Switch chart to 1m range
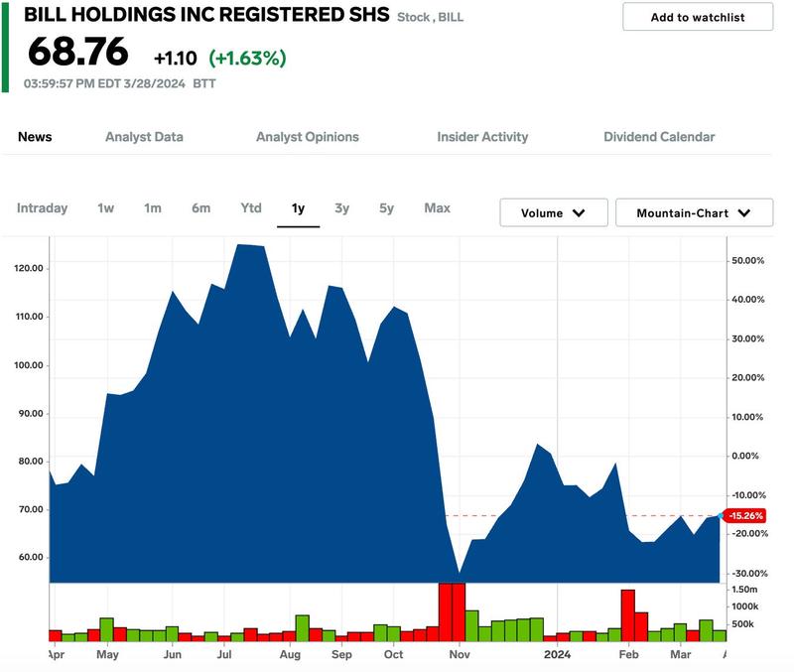The image size is (794, 672). click(x=153, y=208)
